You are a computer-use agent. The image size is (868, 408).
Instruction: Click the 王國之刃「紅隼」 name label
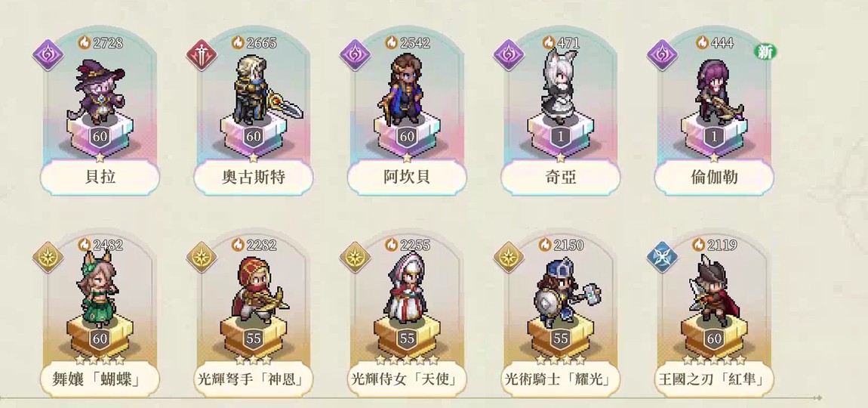[x=714, y=380]
